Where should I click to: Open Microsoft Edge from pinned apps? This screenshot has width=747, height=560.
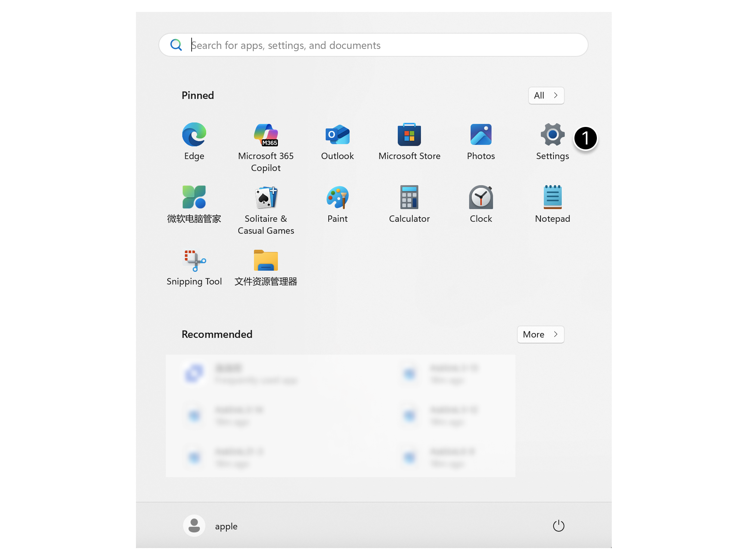[x=194, y=141]
